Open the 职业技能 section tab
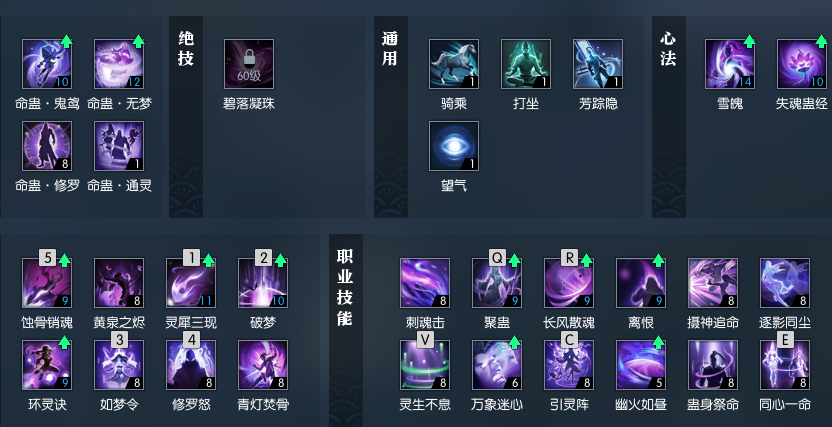The image size is (832, 427). 345,287
